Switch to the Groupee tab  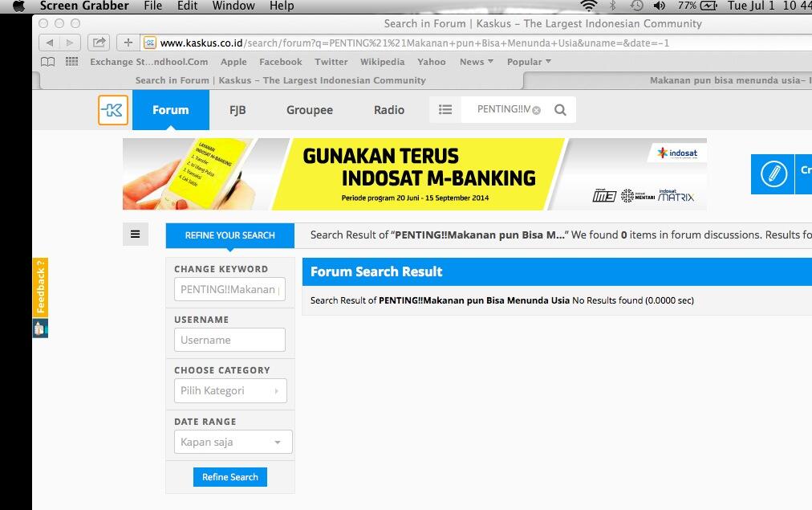tap(310, 110)
